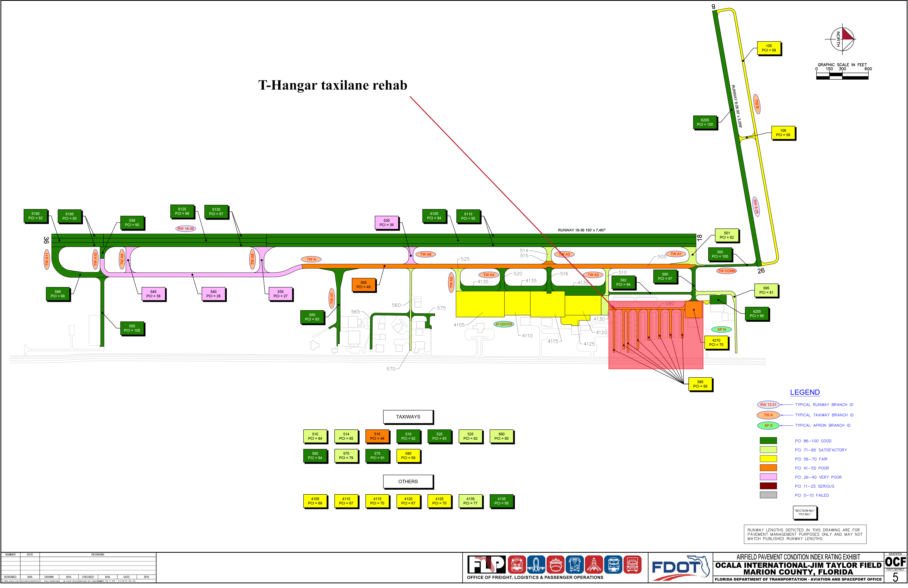
Task: Click the T-Hangar taxilane rehab annotation text
Action: pyautogui.click(x=333, y=85)
